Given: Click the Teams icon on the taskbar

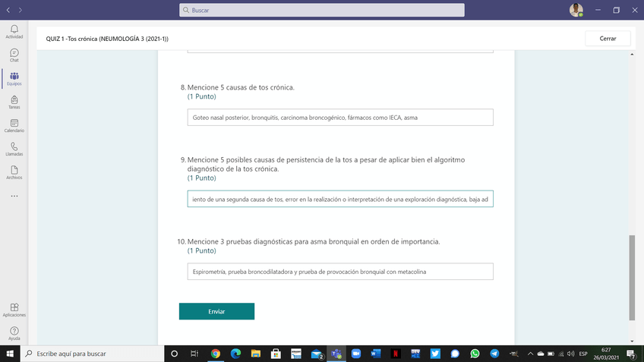Looking at the screenshot, I should (336, 354).
